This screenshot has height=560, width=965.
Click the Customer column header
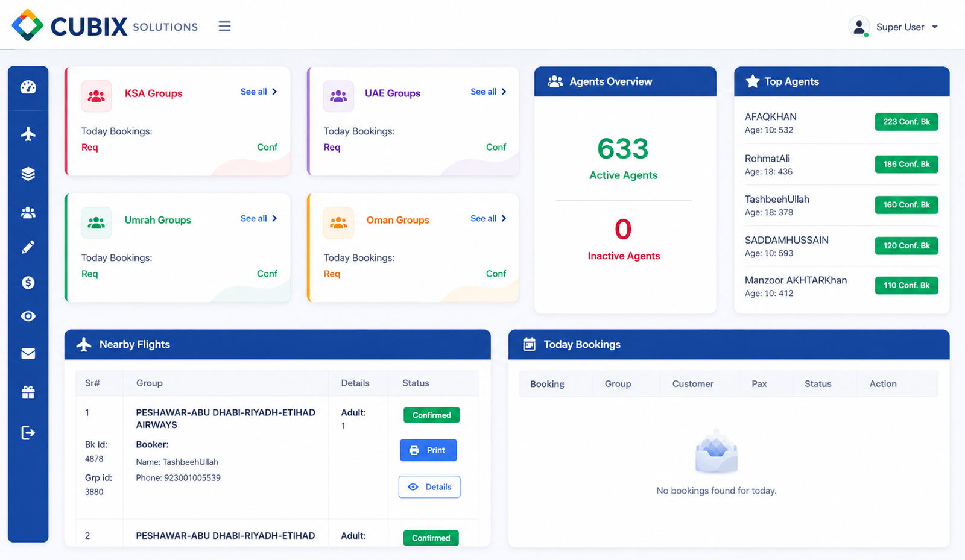pyautogui.click(x=693, y=384)
